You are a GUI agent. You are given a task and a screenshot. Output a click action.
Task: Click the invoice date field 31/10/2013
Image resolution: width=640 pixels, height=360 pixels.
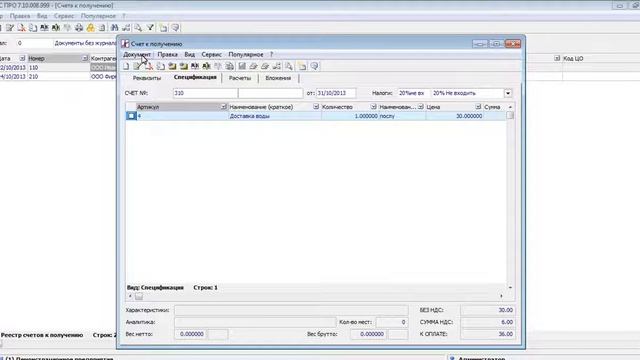(x=336, y=93)
